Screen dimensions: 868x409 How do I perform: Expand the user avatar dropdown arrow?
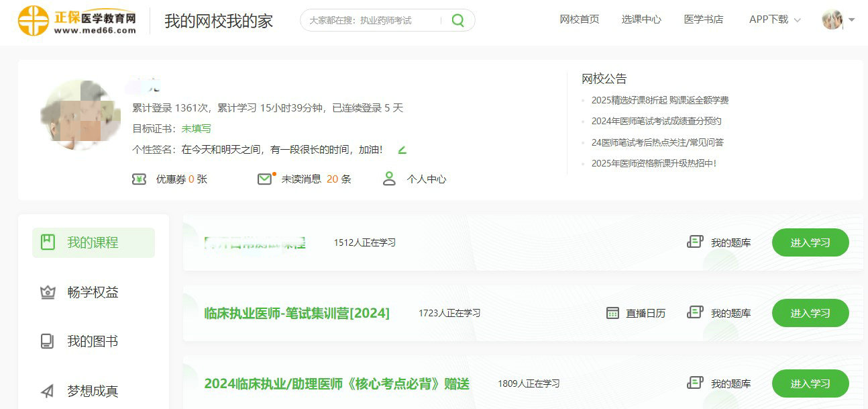pos(852,20)
